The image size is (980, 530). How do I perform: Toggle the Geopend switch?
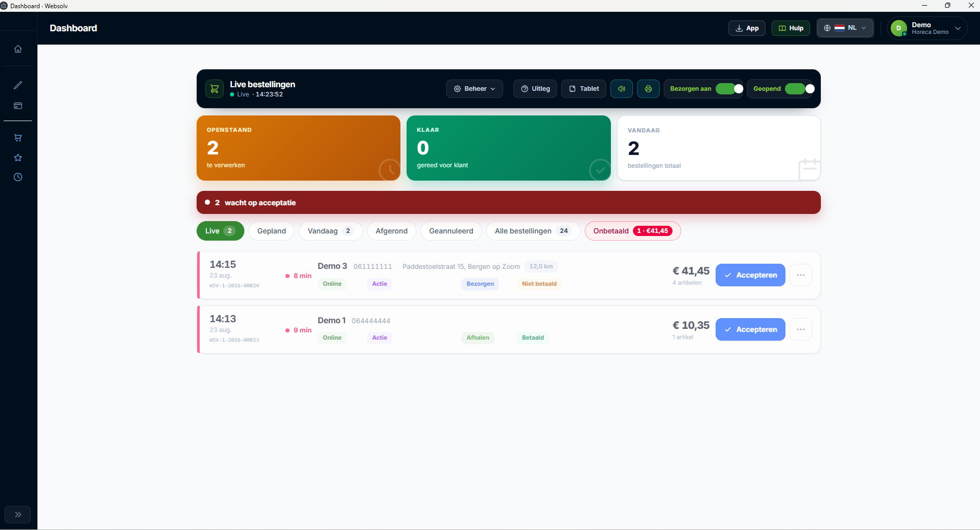click(x=799, y=89)
